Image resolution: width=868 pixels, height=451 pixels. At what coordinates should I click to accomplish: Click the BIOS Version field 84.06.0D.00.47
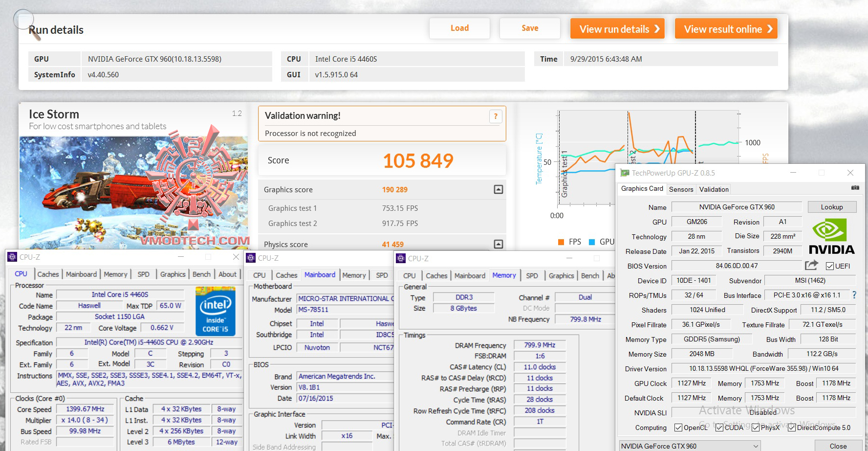point(737,266)
